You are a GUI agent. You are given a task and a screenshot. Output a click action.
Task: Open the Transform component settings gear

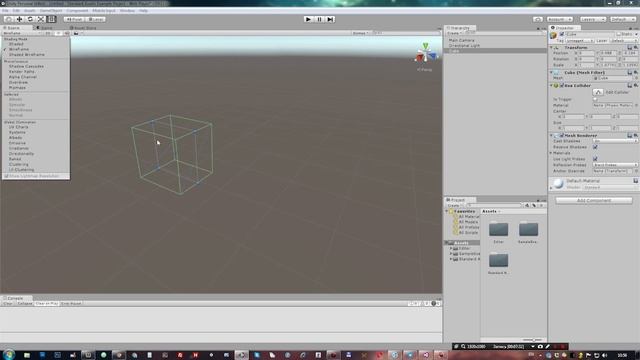click(636, 47)
